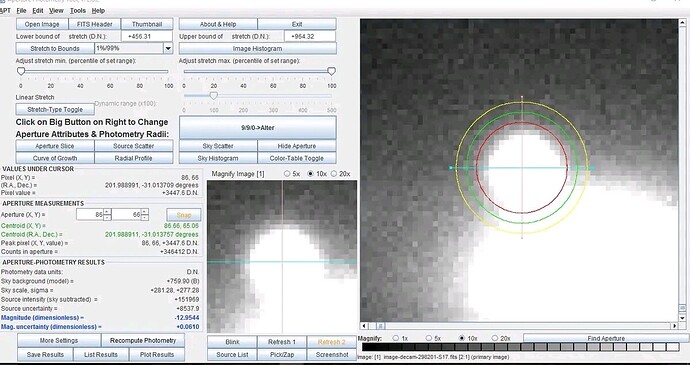Increment the Aperture Y spinner

[145, 212]
